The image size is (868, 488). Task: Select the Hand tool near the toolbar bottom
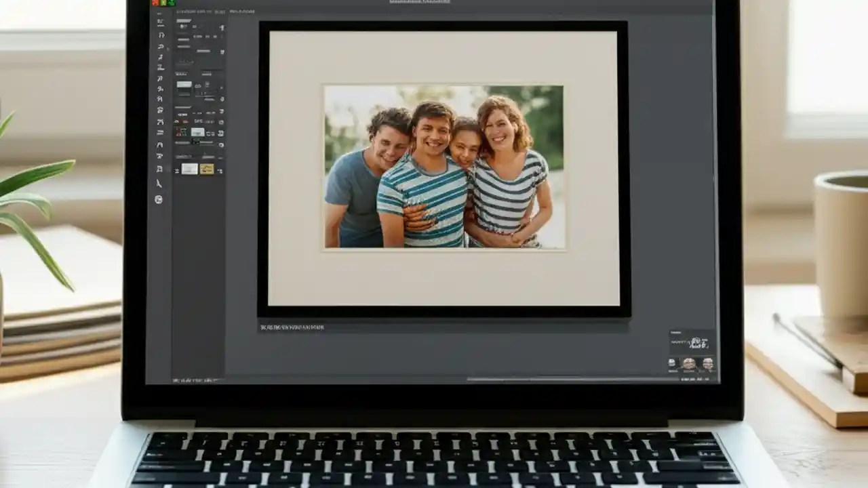tap(159, 183)
